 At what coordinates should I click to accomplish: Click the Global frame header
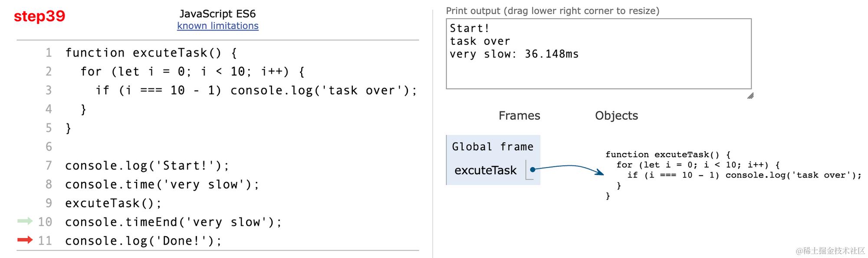(493, 147)
